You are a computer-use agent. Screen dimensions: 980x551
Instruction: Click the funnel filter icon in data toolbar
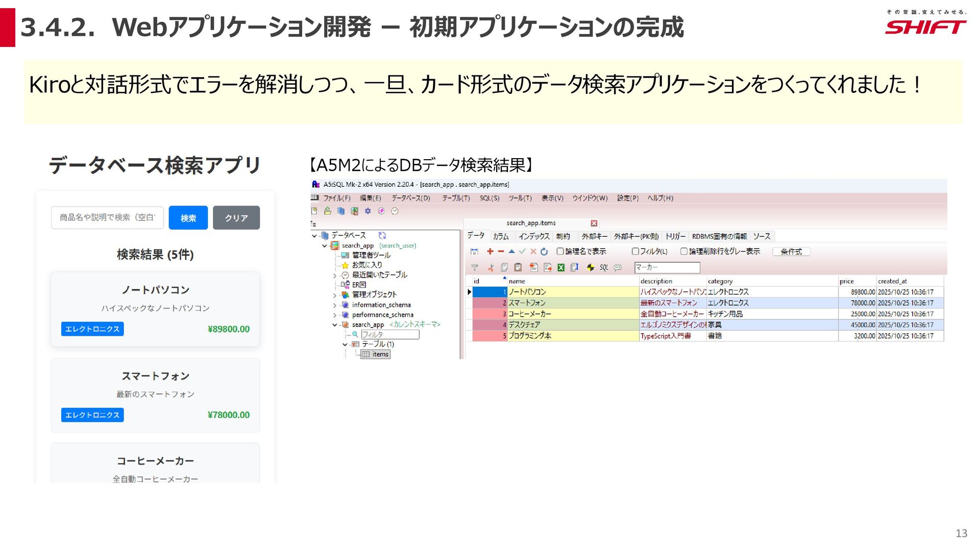[x=475, y=267]
